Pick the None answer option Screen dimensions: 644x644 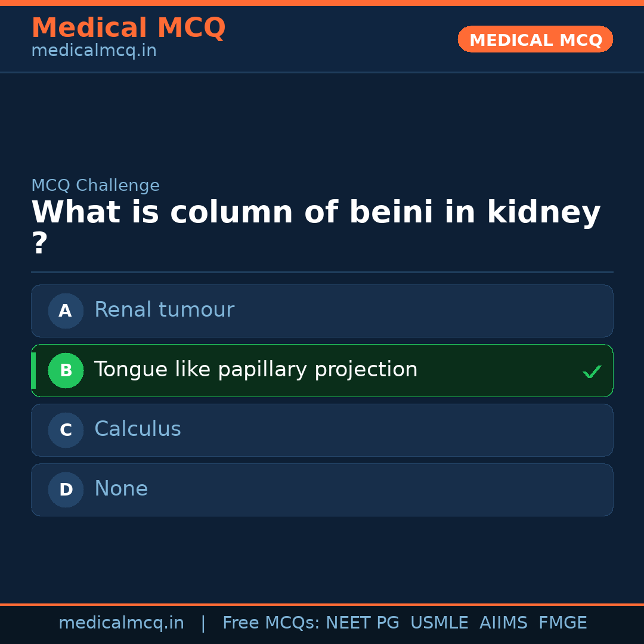click(121, 489)
